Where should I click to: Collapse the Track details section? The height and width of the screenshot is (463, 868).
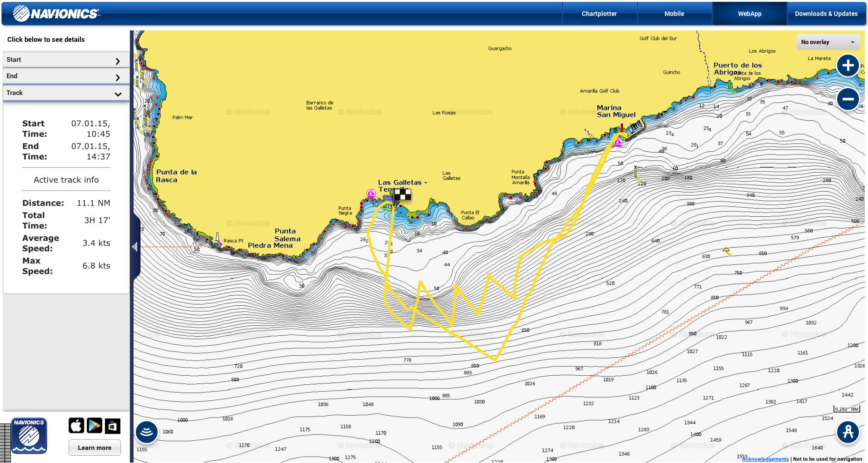66,93
